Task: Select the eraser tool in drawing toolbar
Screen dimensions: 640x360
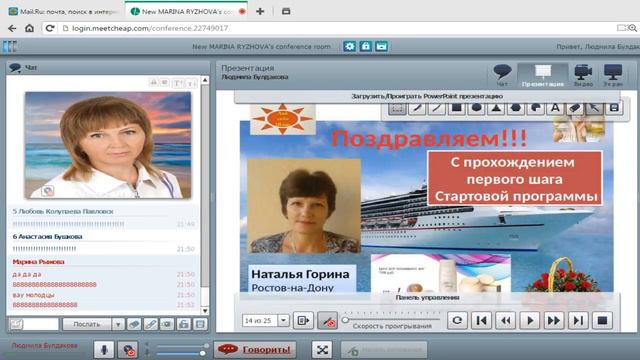Action: [575, 108]
